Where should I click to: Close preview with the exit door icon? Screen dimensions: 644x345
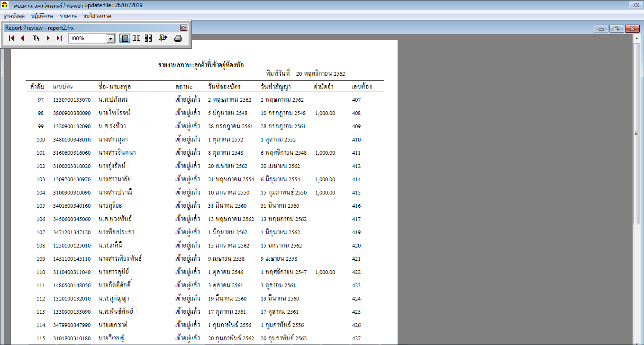163,38
